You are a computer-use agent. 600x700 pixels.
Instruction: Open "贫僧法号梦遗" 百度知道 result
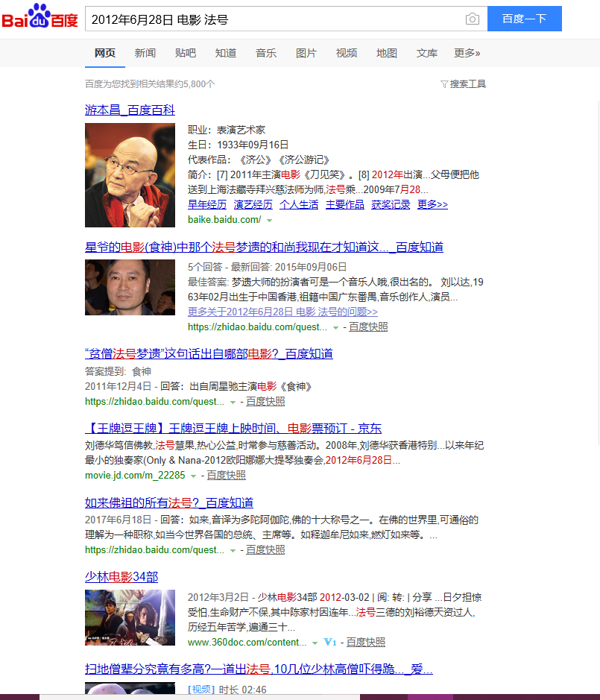click(209, 353)
